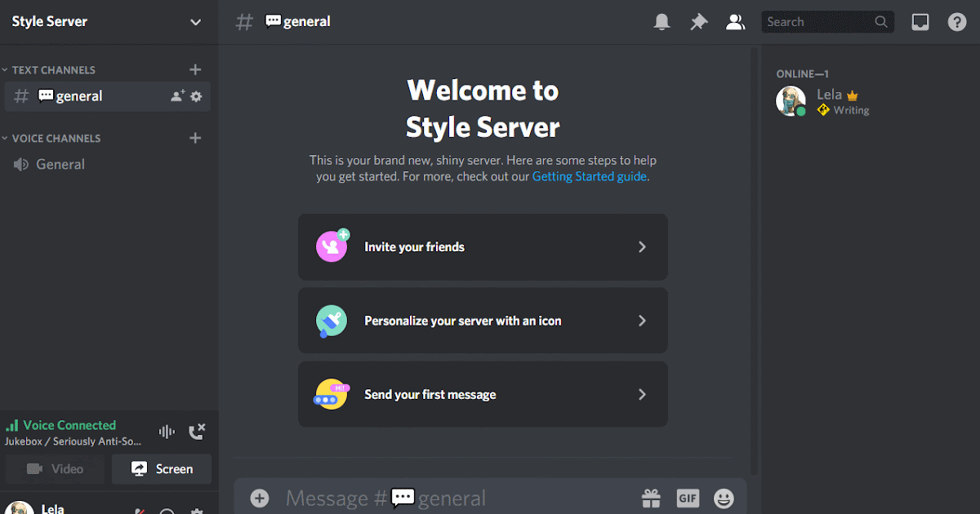The height and width of the screenshot is (514, 980).
Task: Show pinned messages
Action: pos(698,22)
